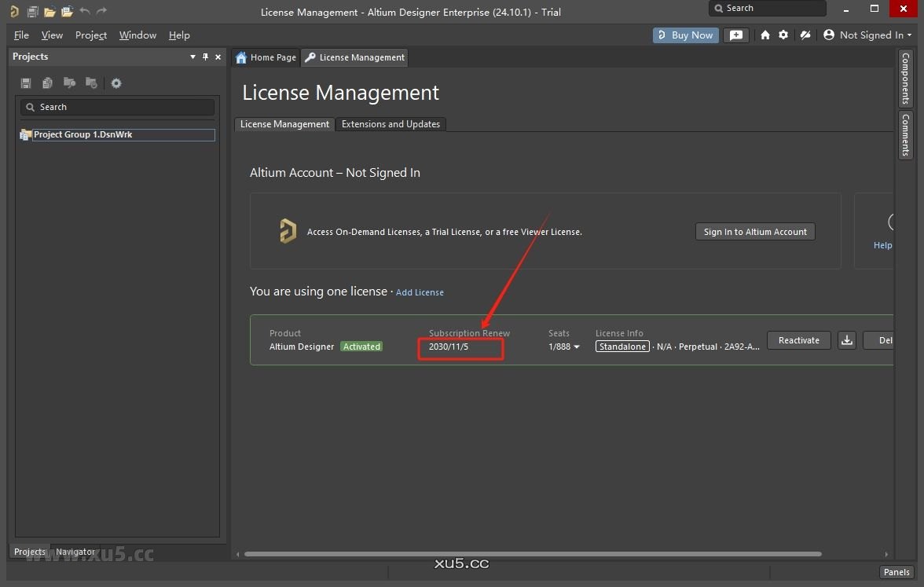Open the Projects panel options dropdown arrow
This screenshot has height=587, width=924.
[x=192, y=57]
